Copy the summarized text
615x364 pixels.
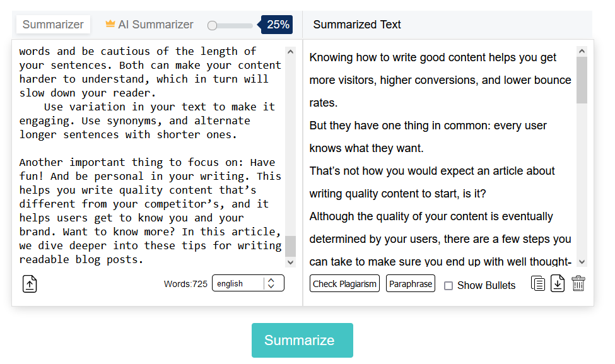(x=538, y=284)
